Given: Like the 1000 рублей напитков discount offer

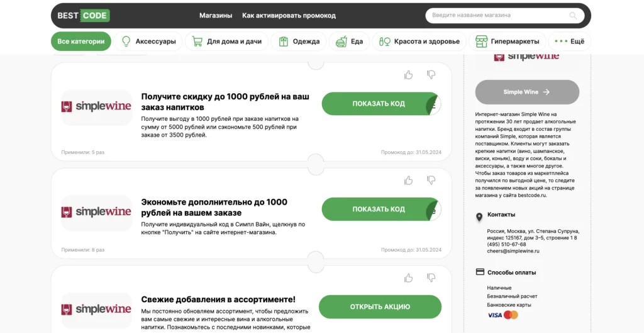Looking at the screenshot, I should (x=408, y=74).
